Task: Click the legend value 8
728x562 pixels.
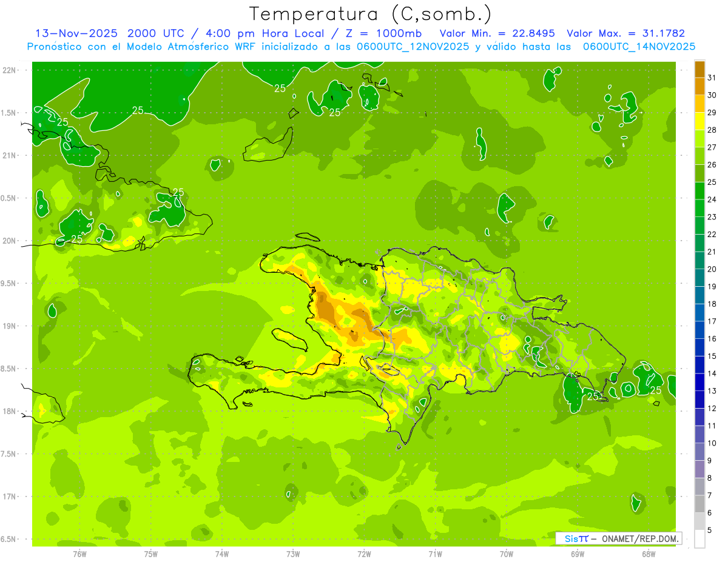Action: click(x=710, y=478)
